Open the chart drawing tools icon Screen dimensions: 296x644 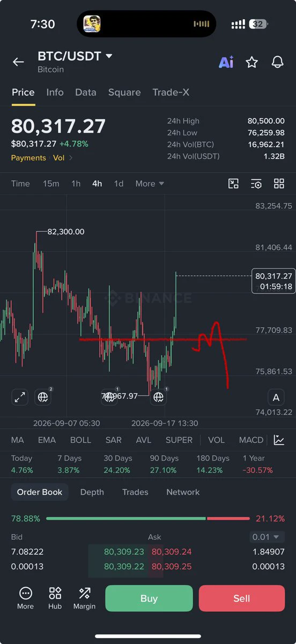(x=233, y=184)
